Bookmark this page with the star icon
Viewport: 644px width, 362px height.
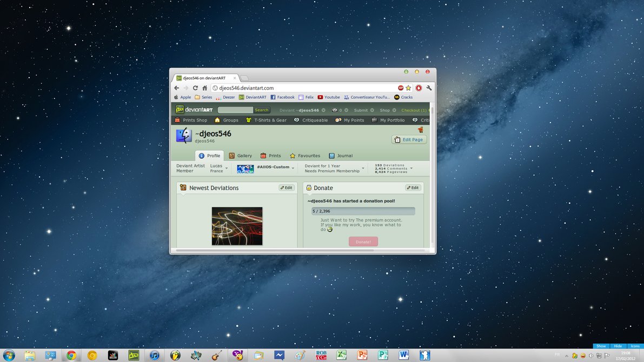click(409, 88)
